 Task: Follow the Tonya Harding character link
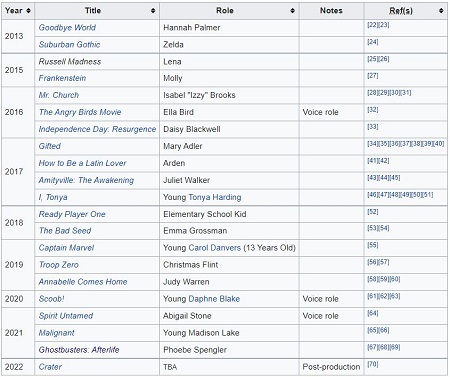215,197
